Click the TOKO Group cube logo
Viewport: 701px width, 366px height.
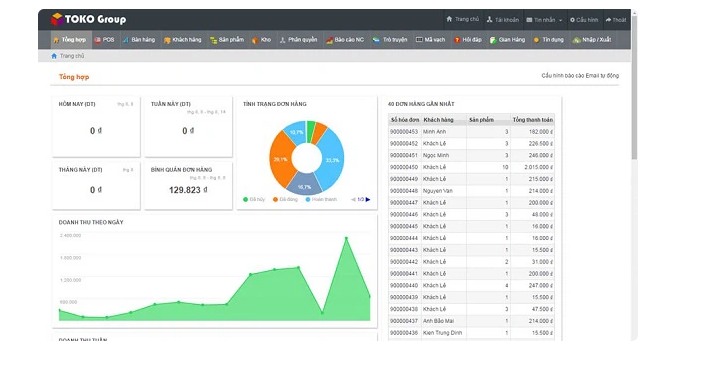click(57, 19)
